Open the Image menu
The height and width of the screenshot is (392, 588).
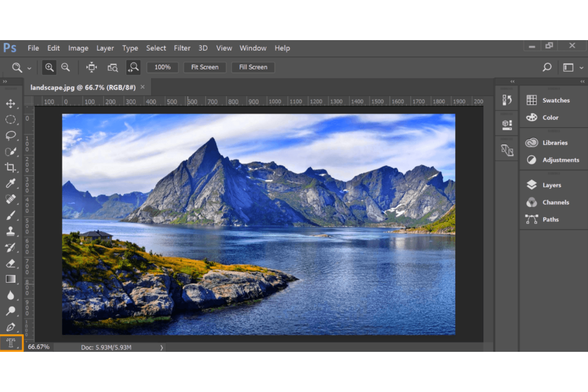tap(78, 48)
